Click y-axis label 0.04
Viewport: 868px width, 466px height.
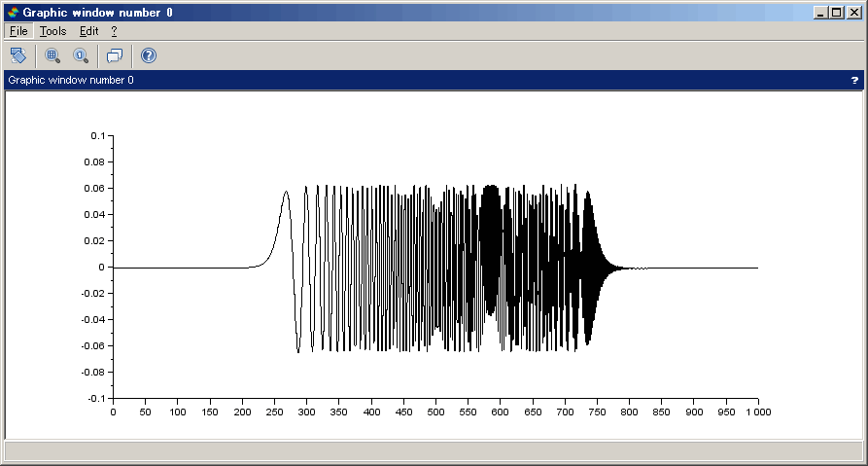(x=94, y=214)
